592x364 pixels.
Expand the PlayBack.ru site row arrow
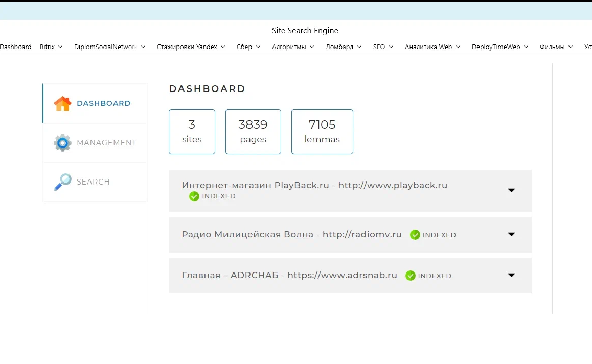[x=511, y=190]
